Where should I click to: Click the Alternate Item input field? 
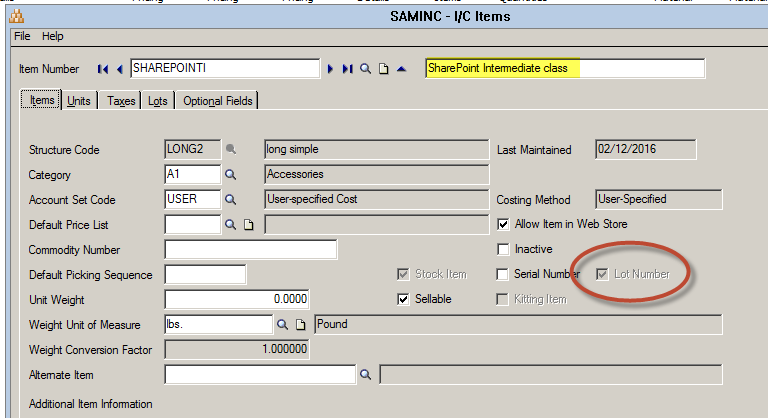260,374
